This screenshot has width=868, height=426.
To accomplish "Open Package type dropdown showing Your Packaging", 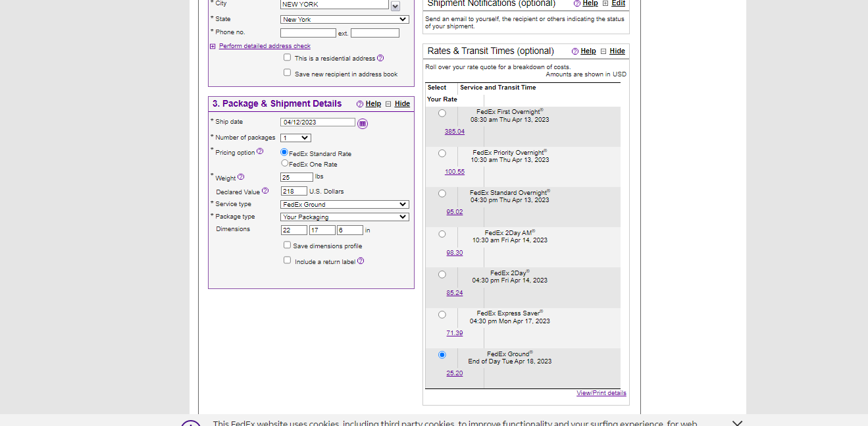I will [345, 217].
